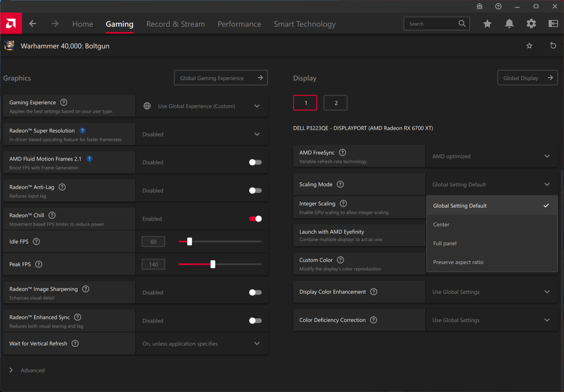This screenshot has height=392, width=564.
Task: Show help for AMD FreeSync
Action: pyautogui.click(x=342, y=153)
